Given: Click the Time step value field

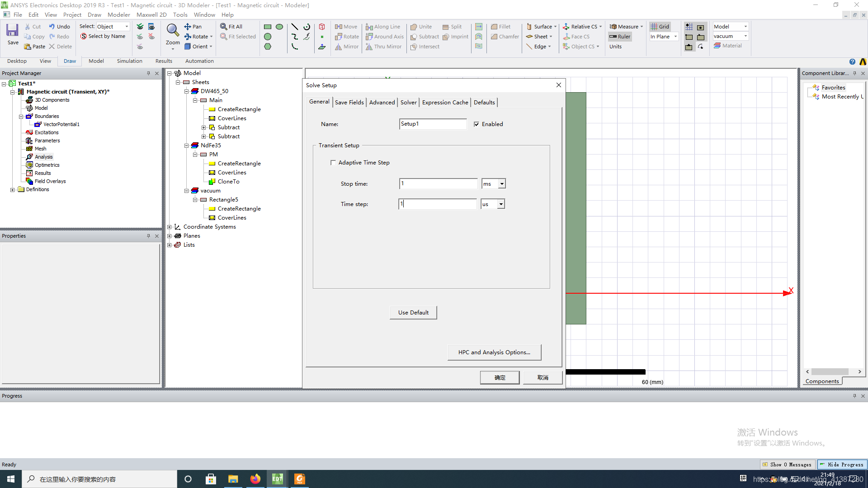Looking at the screenshot, I should pos(437,204).
